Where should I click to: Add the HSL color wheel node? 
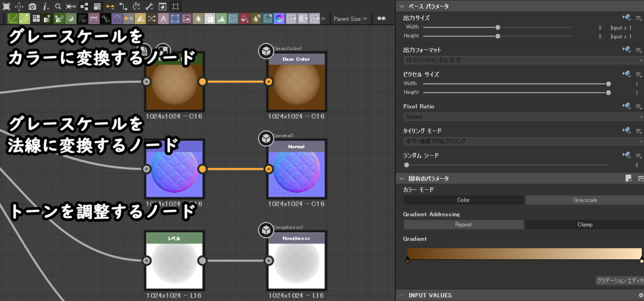click(279, 19)
